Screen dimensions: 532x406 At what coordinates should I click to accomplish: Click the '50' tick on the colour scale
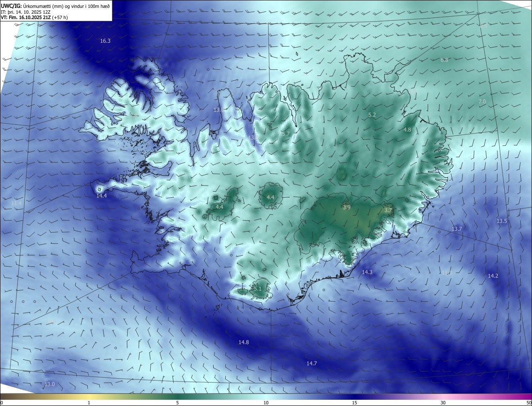(529, 403)
